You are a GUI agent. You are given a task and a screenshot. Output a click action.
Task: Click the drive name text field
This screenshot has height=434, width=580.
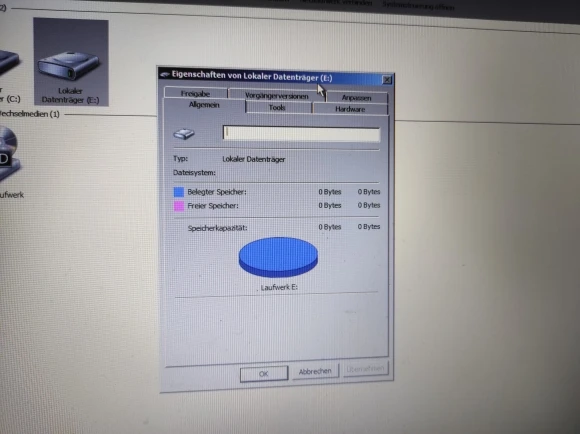pos(301,134)
